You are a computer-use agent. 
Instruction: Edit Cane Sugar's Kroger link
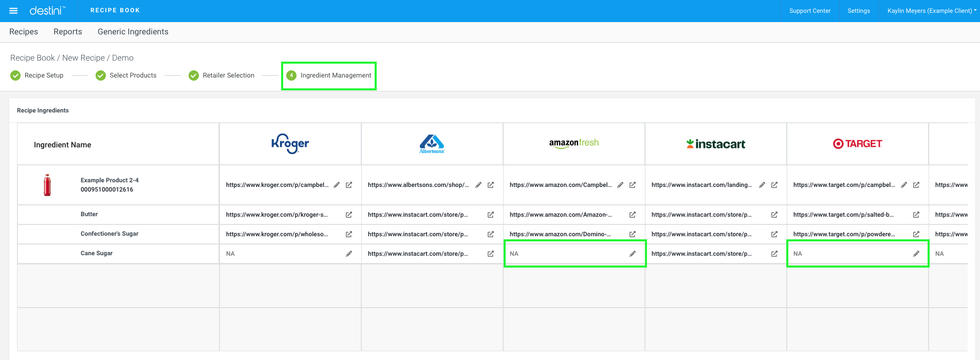(x=349, y=254)
